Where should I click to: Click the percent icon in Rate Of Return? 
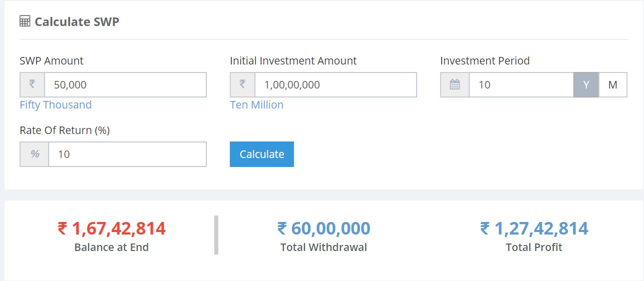point(35,154)
